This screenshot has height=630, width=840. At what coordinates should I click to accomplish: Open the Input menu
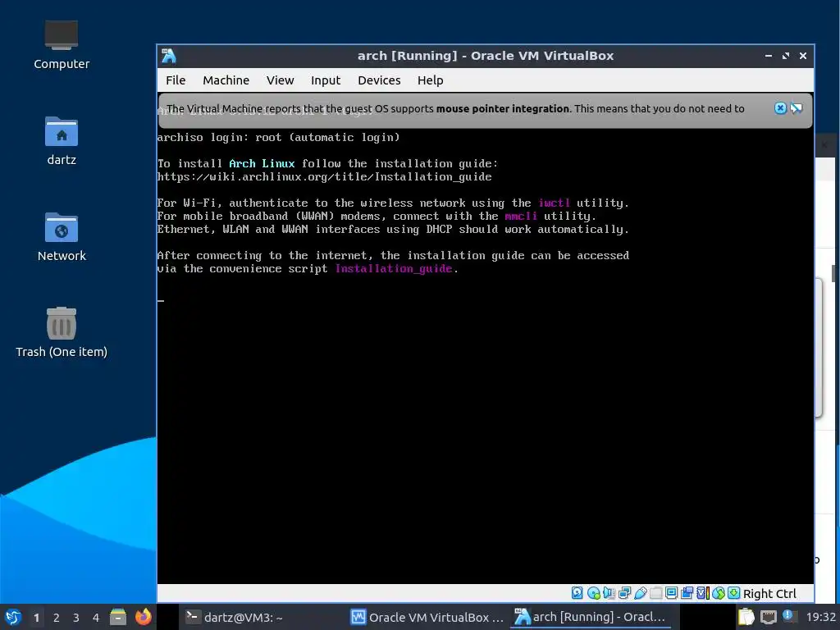pyautogui.click(x=325, y=80)
